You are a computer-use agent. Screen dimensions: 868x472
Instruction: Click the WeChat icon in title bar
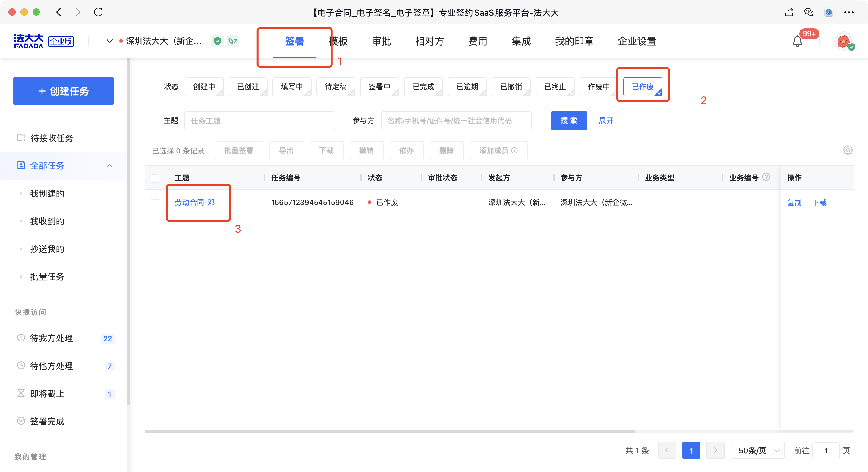point(809,12)
